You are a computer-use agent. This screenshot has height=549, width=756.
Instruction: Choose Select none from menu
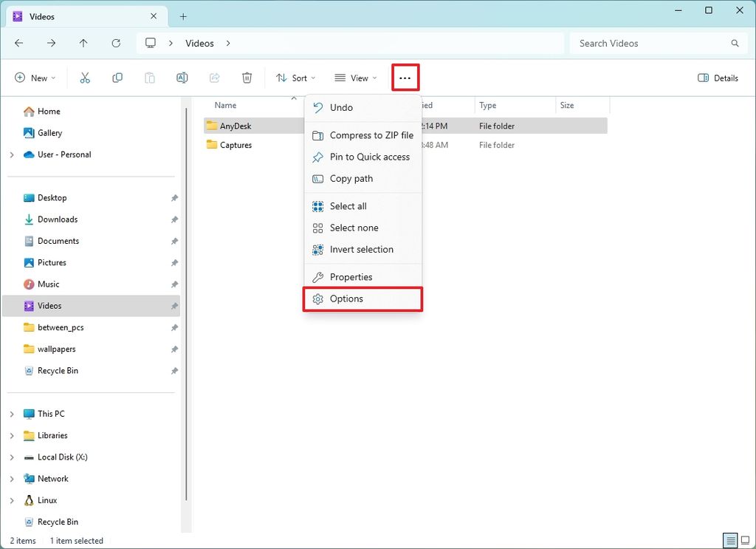point(363,228)
